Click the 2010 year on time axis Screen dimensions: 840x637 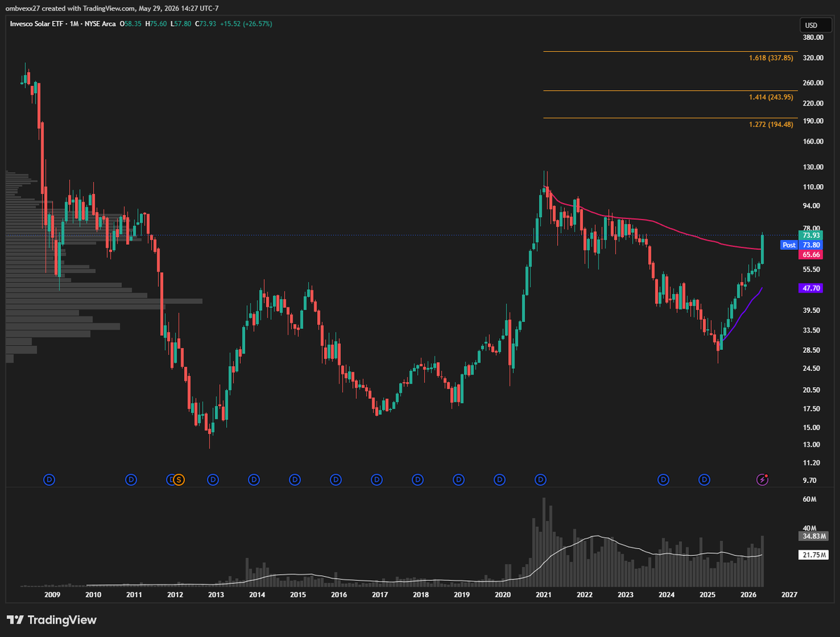tap(93, 594)
